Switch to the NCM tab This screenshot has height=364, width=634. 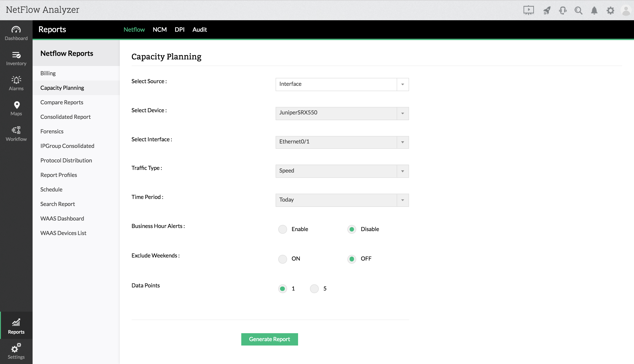click(160, 29)
